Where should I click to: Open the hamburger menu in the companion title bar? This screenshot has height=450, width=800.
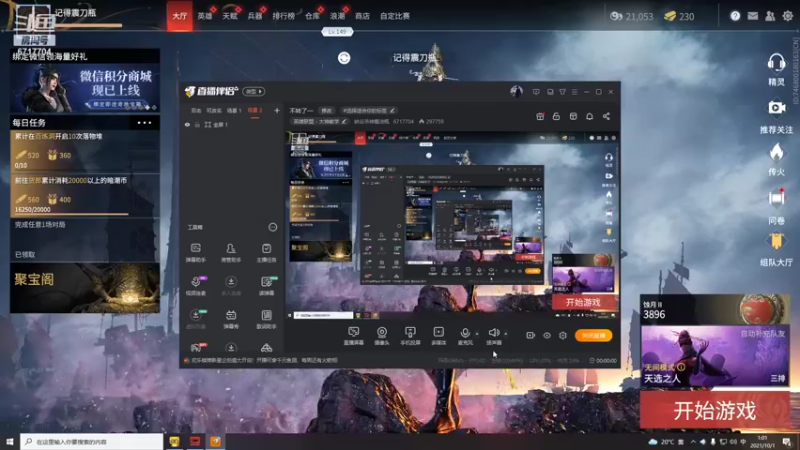(x=574, y=92)
